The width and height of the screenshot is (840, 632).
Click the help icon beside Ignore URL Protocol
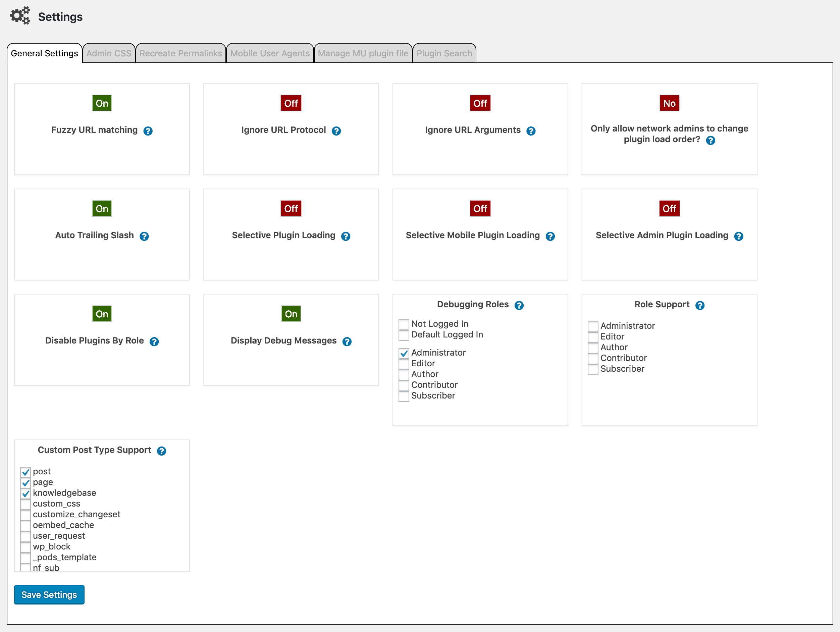pyautogui.click(x=336, y=131)
